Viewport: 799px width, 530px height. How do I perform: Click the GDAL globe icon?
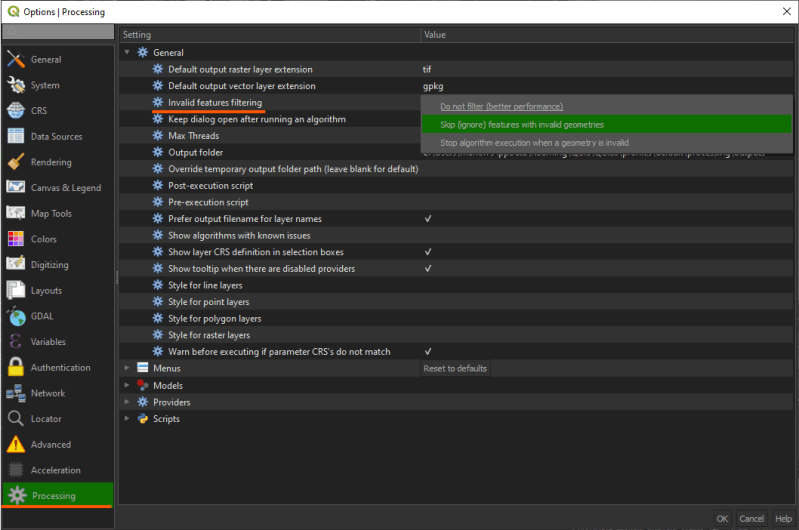16,316
